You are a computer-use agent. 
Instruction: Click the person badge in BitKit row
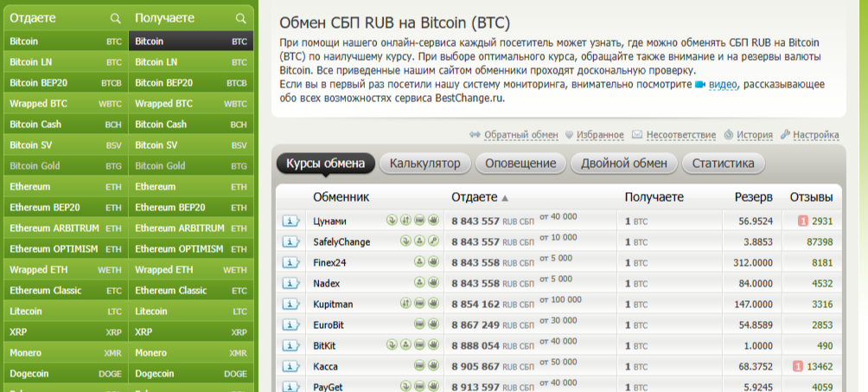click(405, 345)
